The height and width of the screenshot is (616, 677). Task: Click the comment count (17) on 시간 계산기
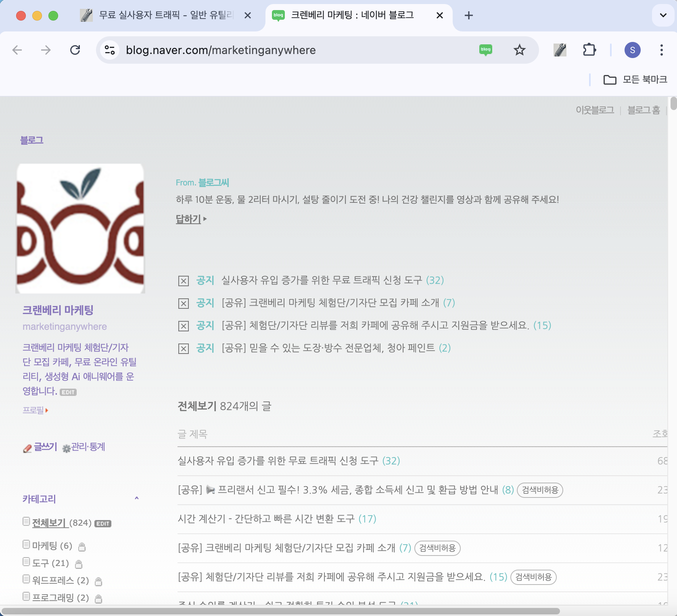pyautogui.click(x=367, y=519)
